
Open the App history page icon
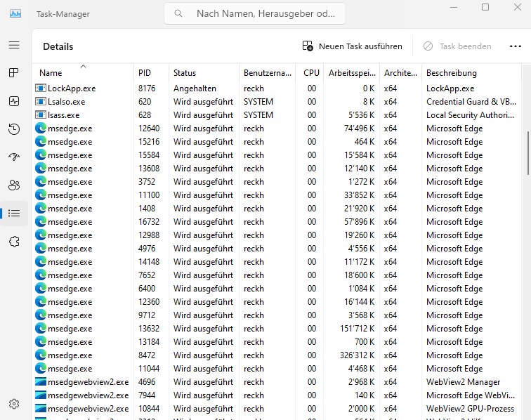pos(14,129)
